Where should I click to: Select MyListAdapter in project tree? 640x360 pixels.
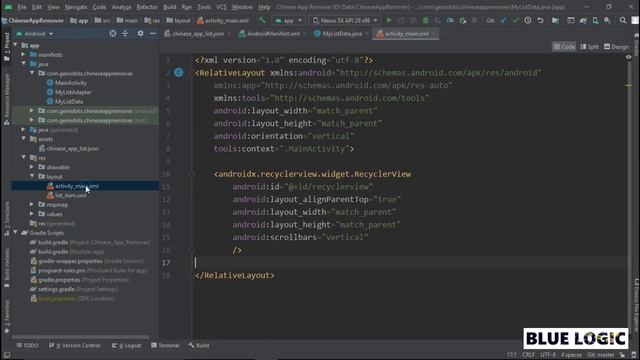[73, 92]
